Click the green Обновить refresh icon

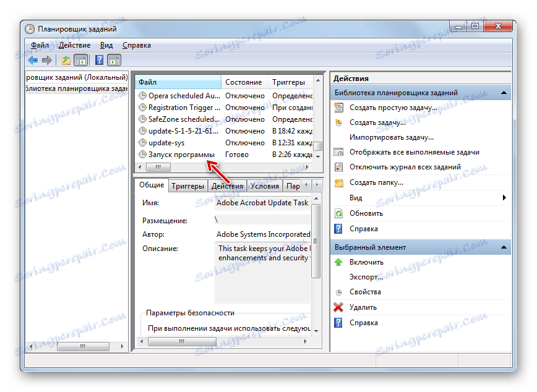[338, 214]
